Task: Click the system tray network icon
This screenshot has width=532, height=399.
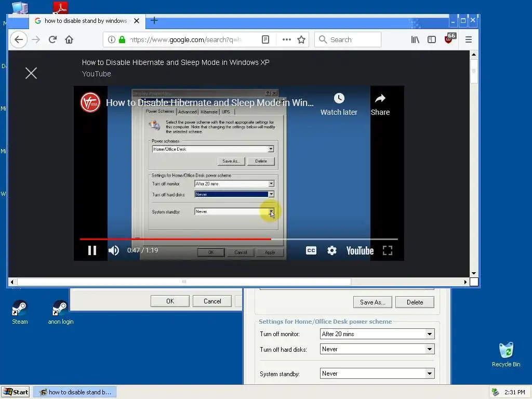Action: point(496,392)
